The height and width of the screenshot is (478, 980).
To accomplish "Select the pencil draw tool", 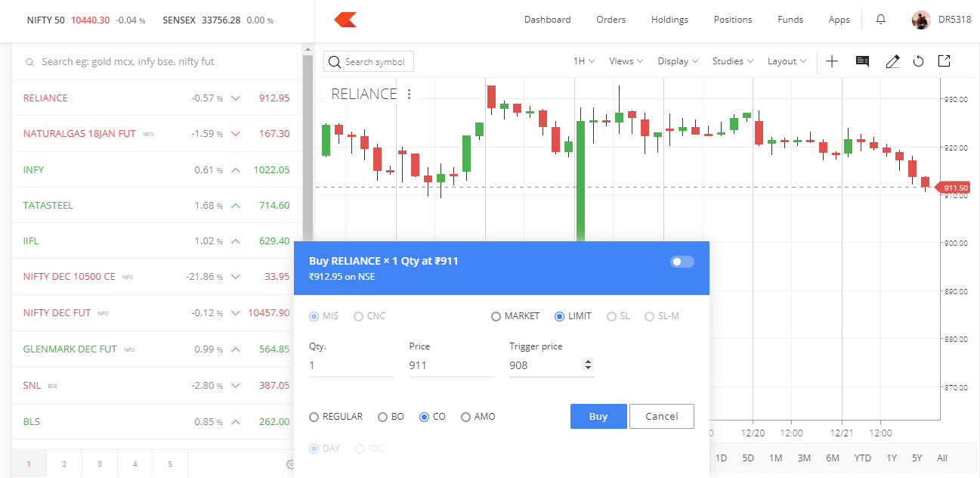I will click(x=892, y=61).
